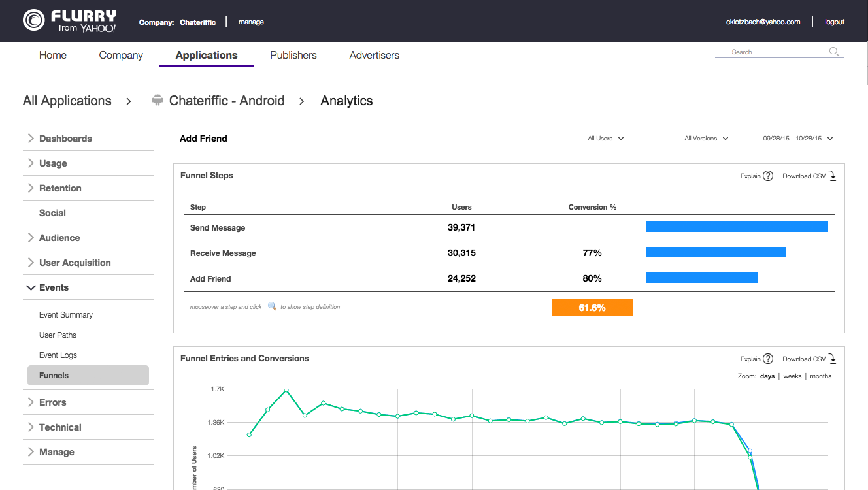
Task: Click the logout link
Action: [x=835, y=22]
